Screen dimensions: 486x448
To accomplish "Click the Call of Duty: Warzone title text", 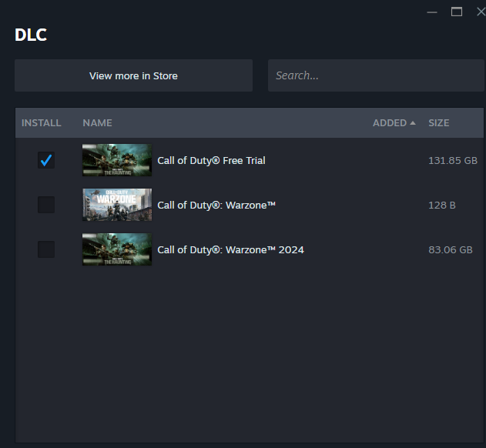I will pyautogui.click(x=216, y=206).
